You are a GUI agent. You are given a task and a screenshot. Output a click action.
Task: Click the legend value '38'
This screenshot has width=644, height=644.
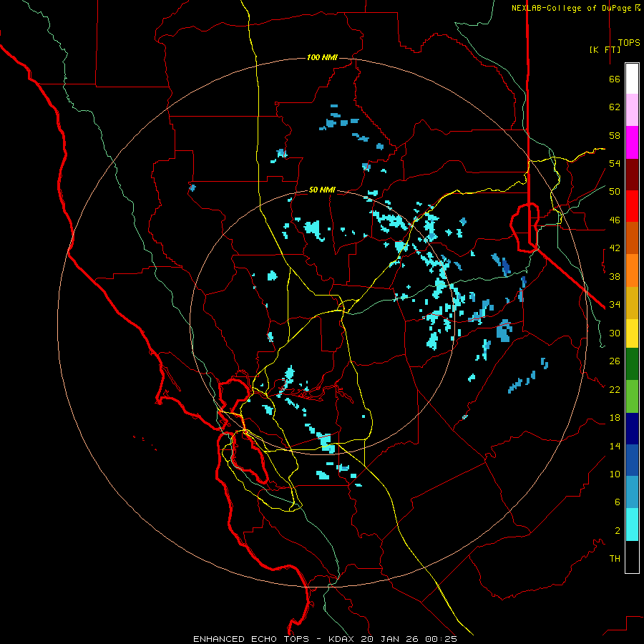coord(615,276)
